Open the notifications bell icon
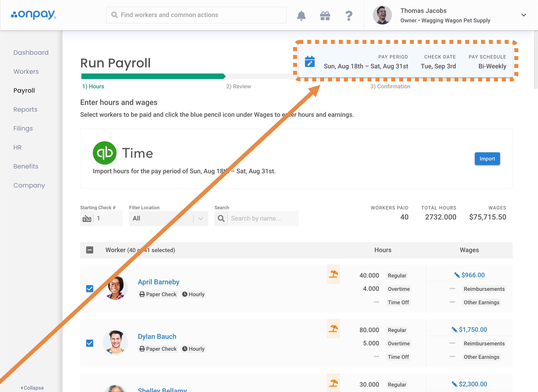The image size is (538, 392). 301,16
